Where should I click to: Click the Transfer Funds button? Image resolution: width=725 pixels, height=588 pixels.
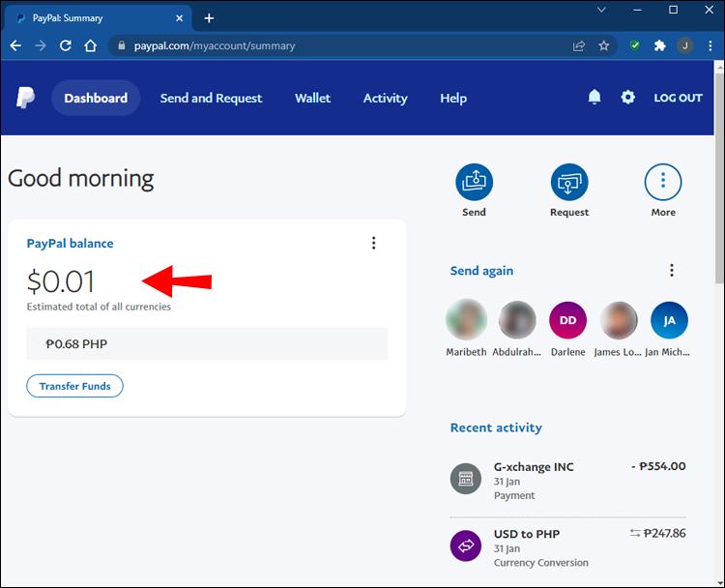tap(74, 386)
